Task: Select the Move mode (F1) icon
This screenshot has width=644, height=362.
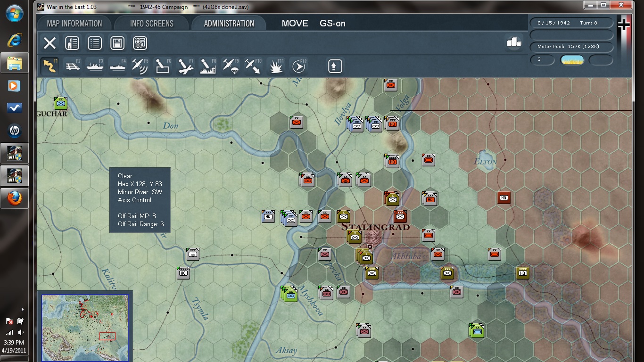Action: tap(50, 66)
